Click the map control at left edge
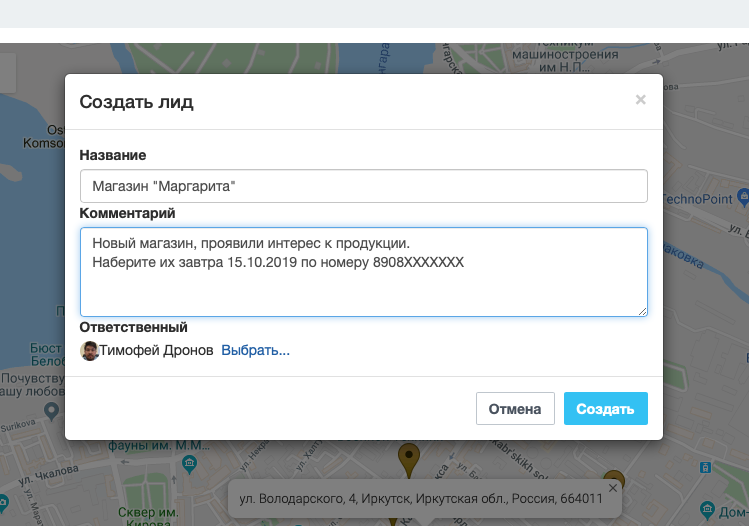Screen dimensions: 749x526 (7, 72)
